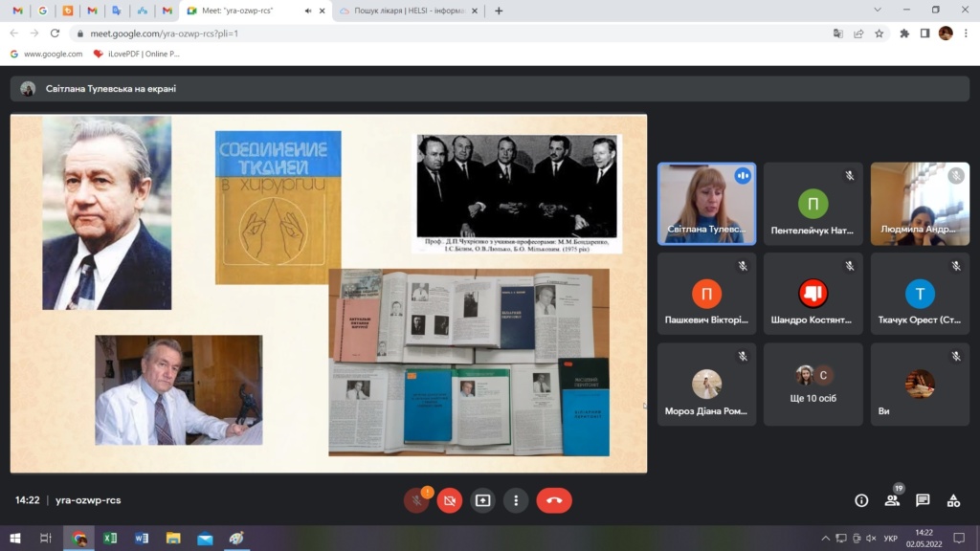This screenshot has height=551, width=980.
Task: Select the 'Ще 10 осіб' participants tile
Action: [x=813, y=385]
